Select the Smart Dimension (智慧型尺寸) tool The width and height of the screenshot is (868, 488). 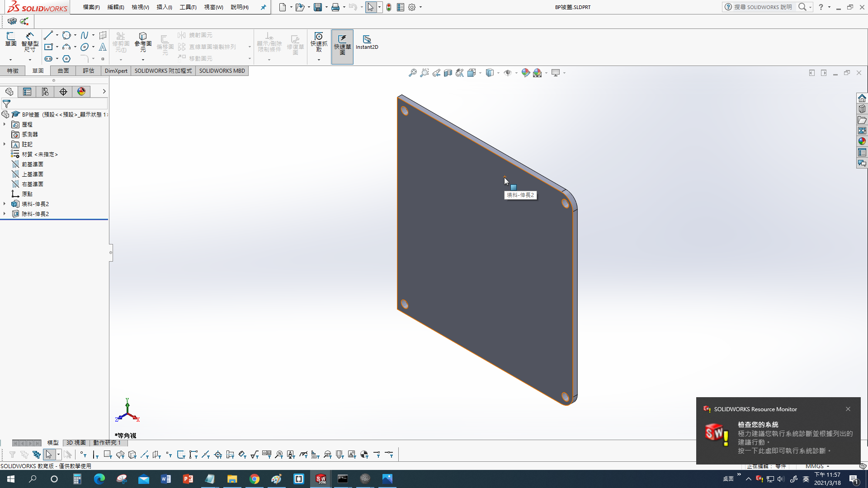pyautogui.click(x=30, y=42)
